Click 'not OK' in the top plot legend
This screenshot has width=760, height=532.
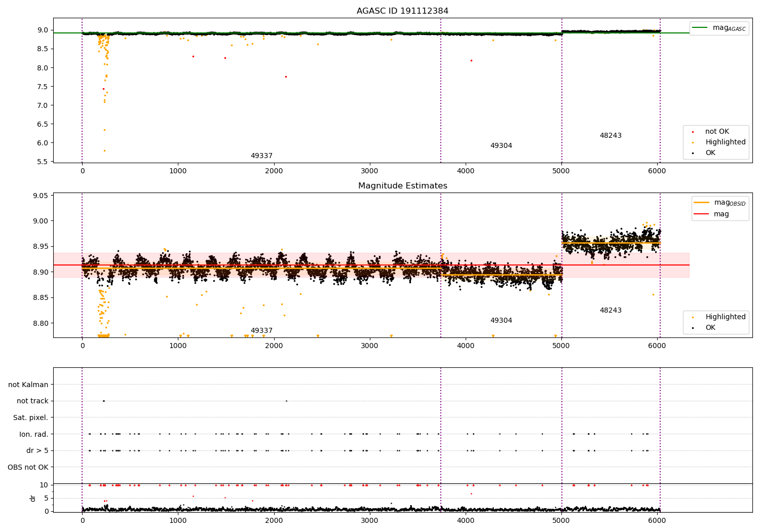(x=717, y=132)
